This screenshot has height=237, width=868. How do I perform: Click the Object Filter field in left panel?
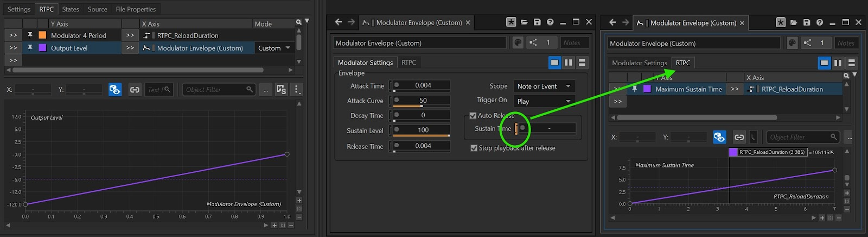(215, 90)
